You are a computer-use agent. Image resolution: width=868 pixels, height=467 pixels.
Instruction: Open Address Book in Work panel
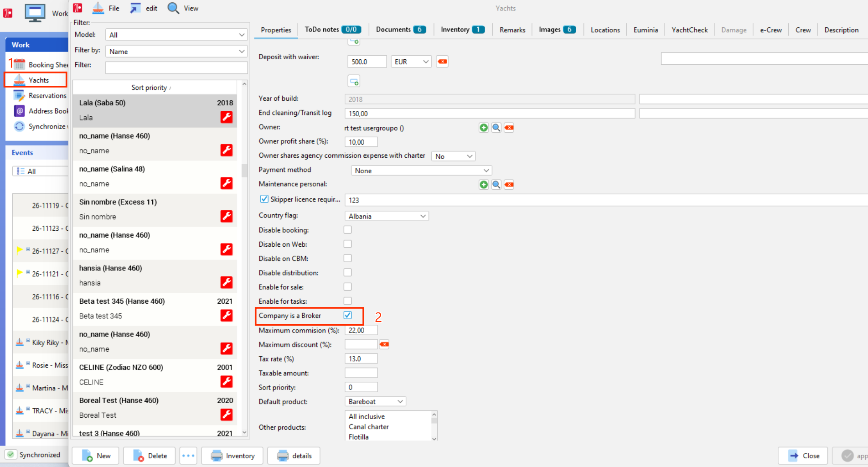(41, 111)
